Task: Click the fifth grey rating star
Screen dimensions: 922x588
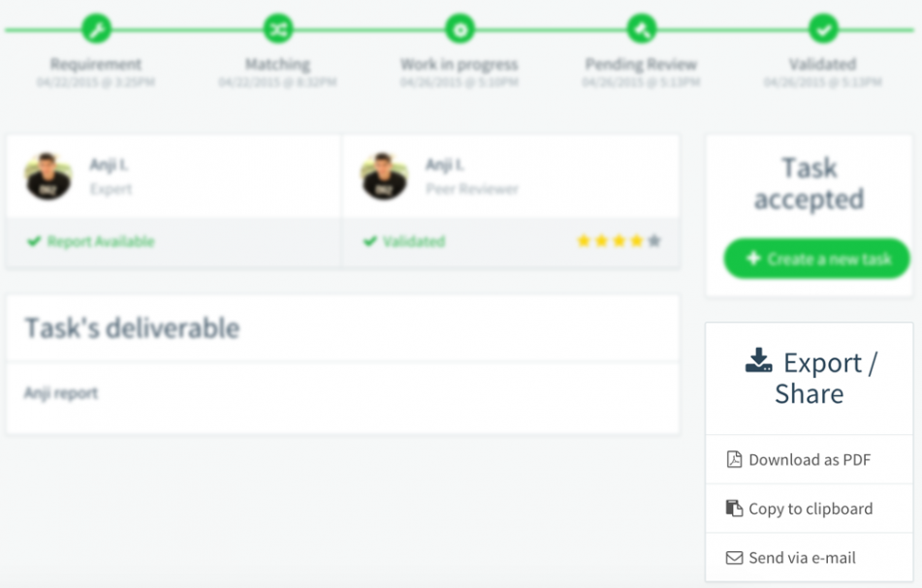Action: (x=654, y=240)
